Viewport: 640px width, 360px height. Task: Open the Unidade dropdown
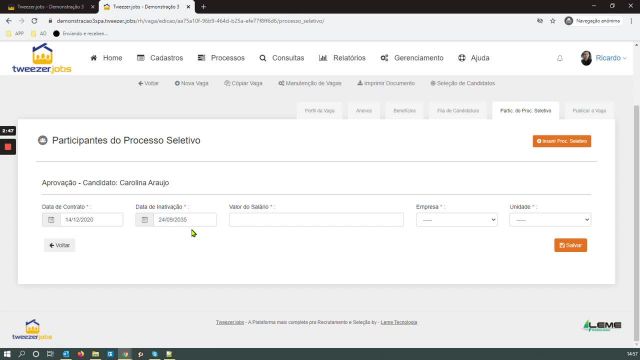[x=550, y=220]
